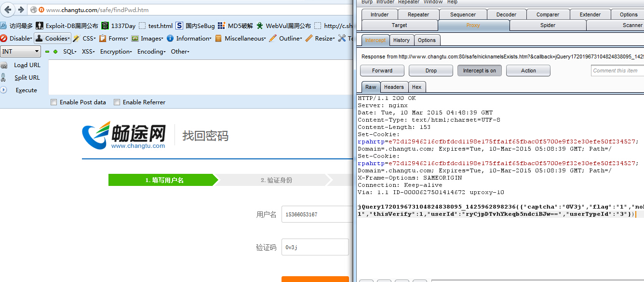Viewport: 644px width, 282px height.
Task: Open the Proxy Options sub-tab
Action: [x=427, y=40]
